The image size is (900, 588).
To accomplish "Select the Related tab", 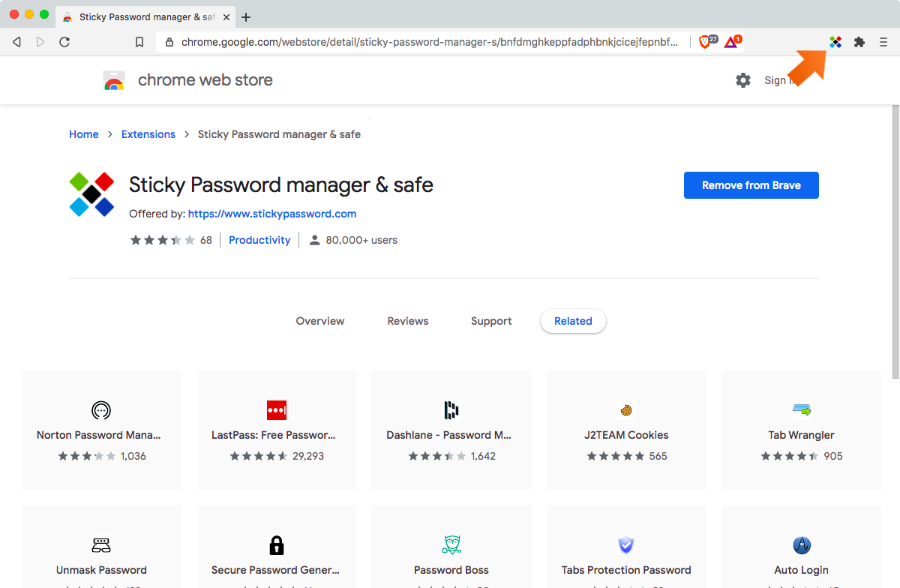I will pyautogui.click(x=573, y=321).
